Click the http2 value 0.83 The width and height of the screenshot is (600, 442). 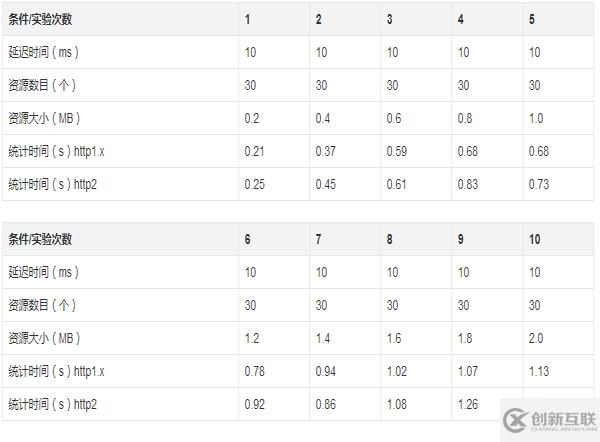(x=466, y=183)
